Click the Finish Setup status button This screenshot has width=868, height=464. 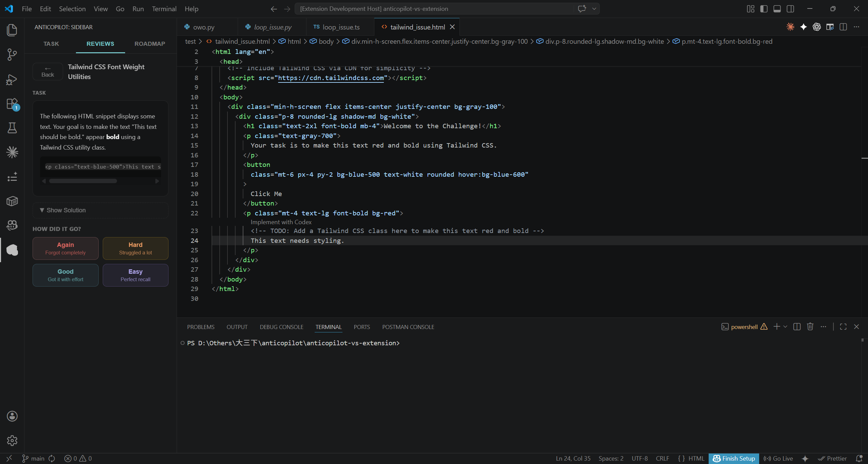734,459
